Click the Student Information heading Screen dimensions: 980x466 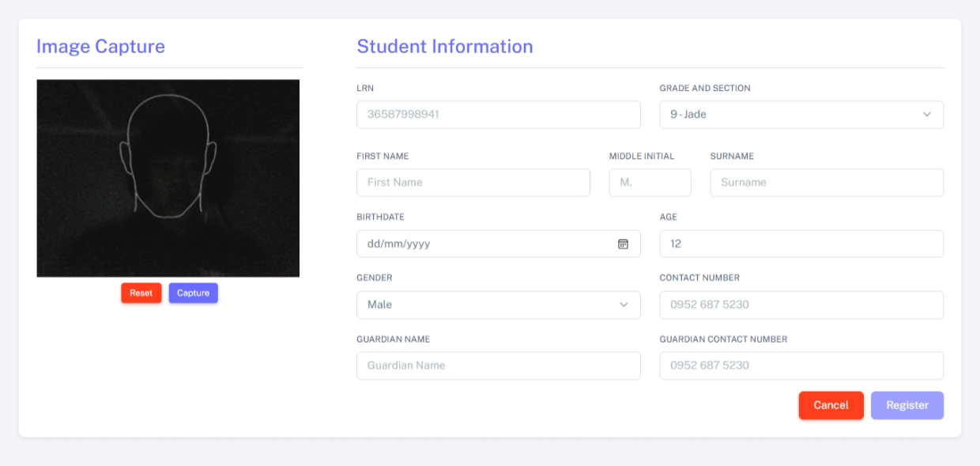coord(445,47)
